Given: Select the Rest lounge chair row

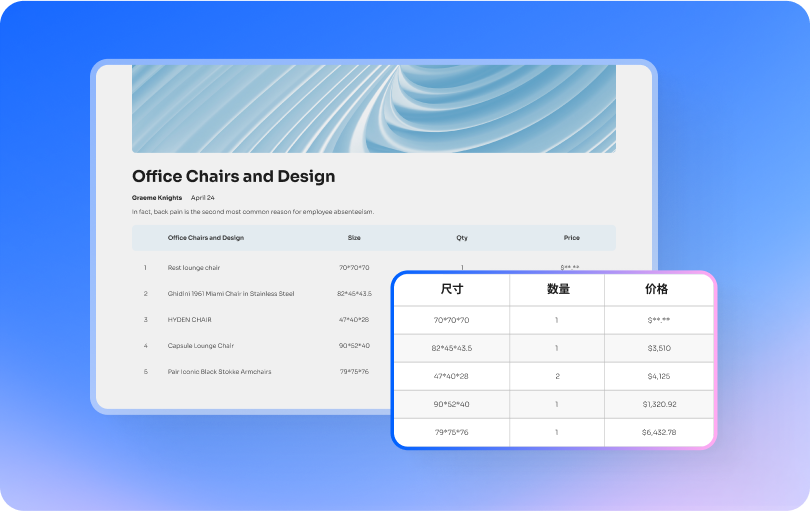Looking at the screenshot, I should tap(194, 268).
